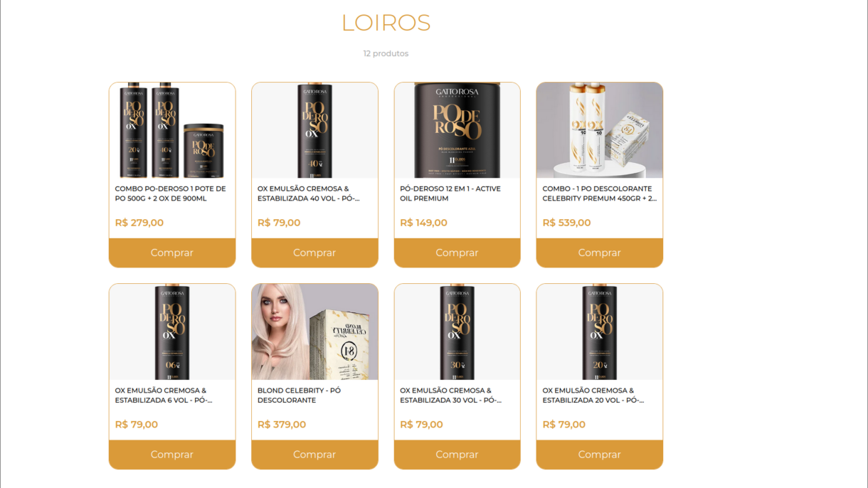Screen dimensions: 868x488
Task: View Pó-Deroso black pot product image
Action: [457, 130]
